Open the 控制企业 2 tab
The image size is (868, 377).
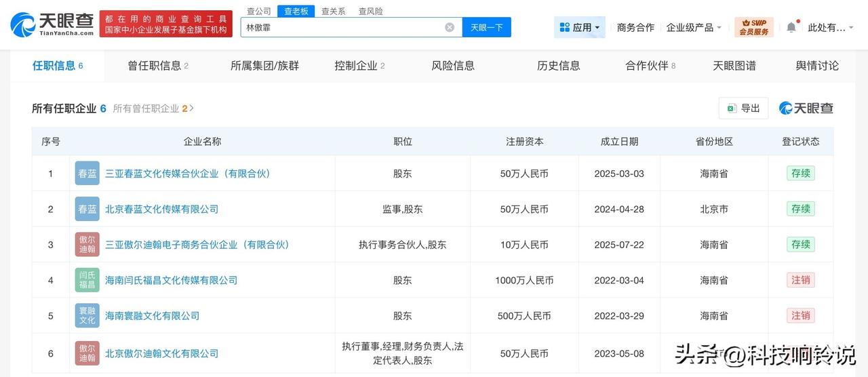[359, 66]
